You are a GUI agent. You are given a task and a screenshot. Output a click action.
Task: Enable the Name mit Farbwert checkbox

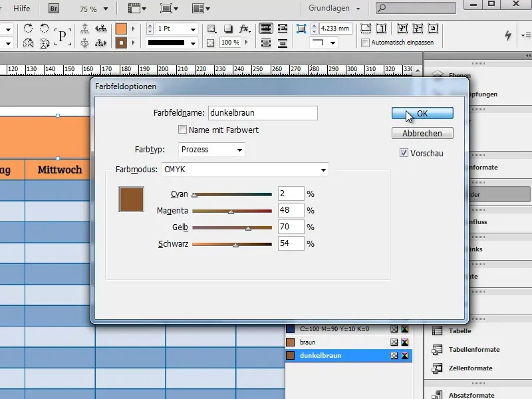[183, 131]
